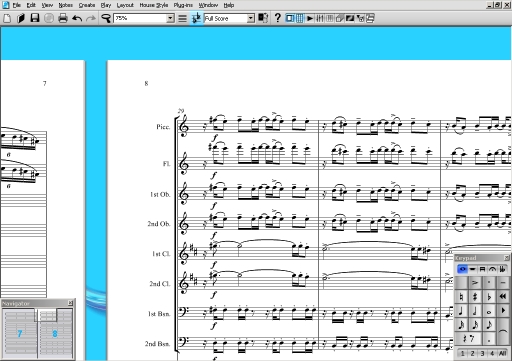Select voice 4 on the Keypad

coord(492,353)
